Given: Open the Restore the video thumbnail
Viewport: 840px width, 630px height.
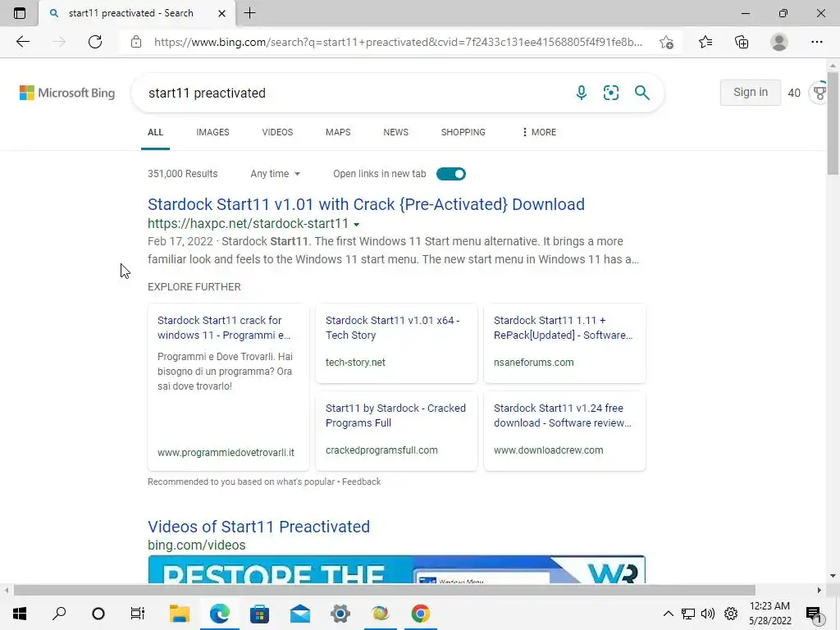Looking at the screenshot, I should 396,569.
